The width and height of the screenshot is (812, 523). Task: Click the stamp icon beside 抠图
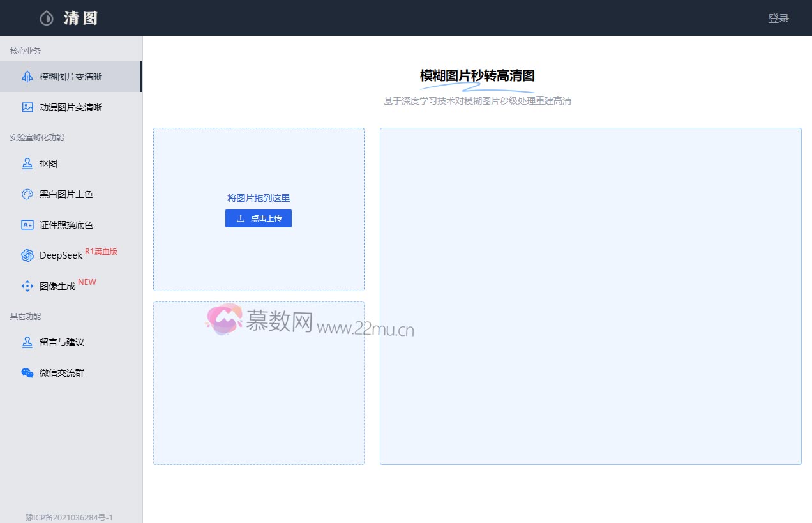(27, 163)
